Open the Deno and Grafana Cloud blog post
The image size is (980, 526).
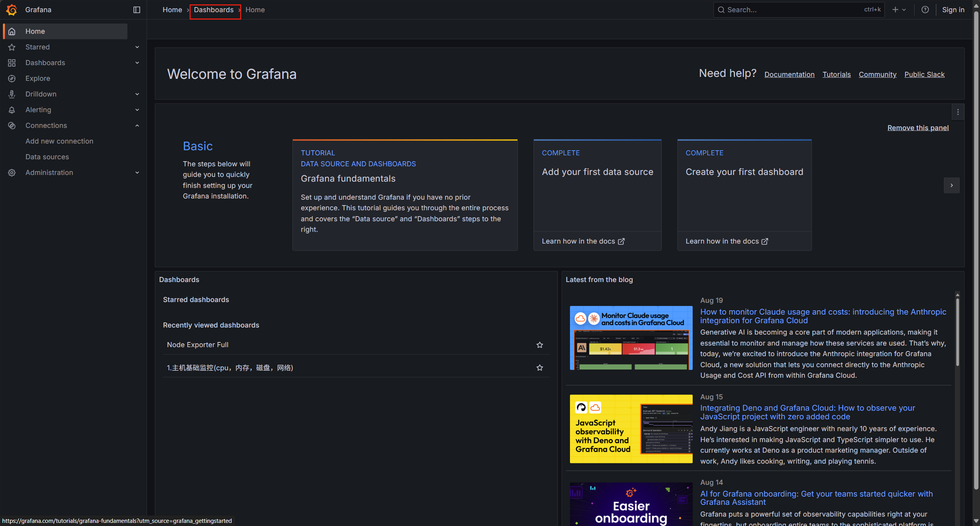[807, 412]
